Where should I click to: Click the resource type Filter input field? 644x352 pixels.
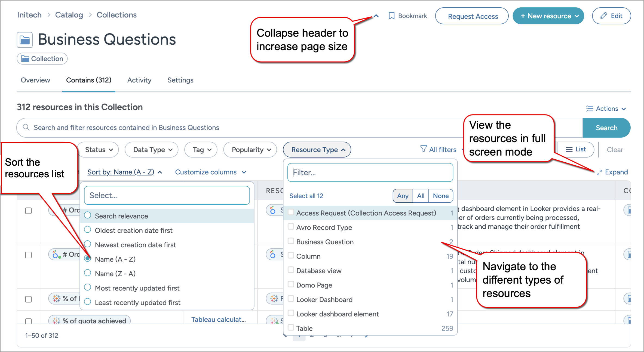[370, 172]
